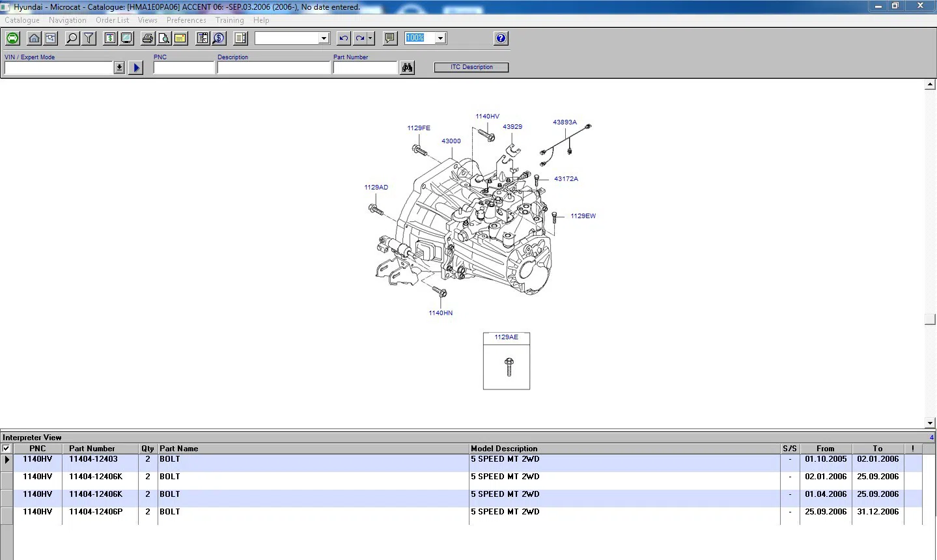Image resolution: width=937 pixels, height=560 pixels.
Task: Expand the zoom 100% dropdown
Action: click(x=441, y=38)
